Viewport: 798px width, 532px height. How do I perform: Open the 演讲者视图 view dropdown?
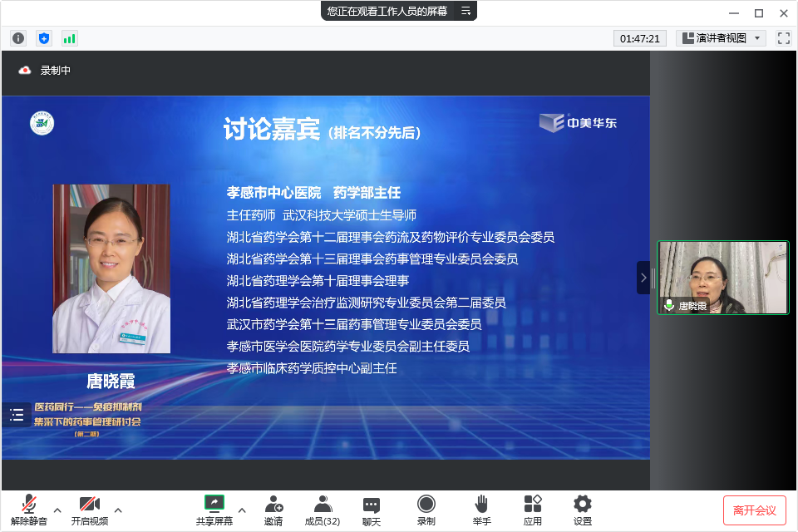coord(721,38)
